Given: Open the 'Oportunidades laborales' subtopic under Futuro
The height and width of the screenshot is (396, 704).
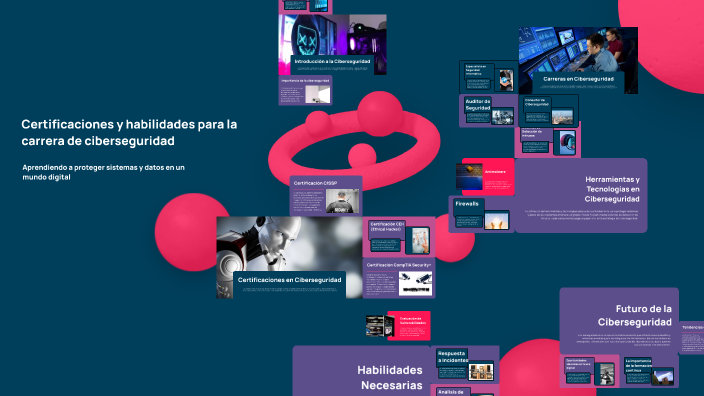Looking at the screenshot, I should click(x=590, y=371).
